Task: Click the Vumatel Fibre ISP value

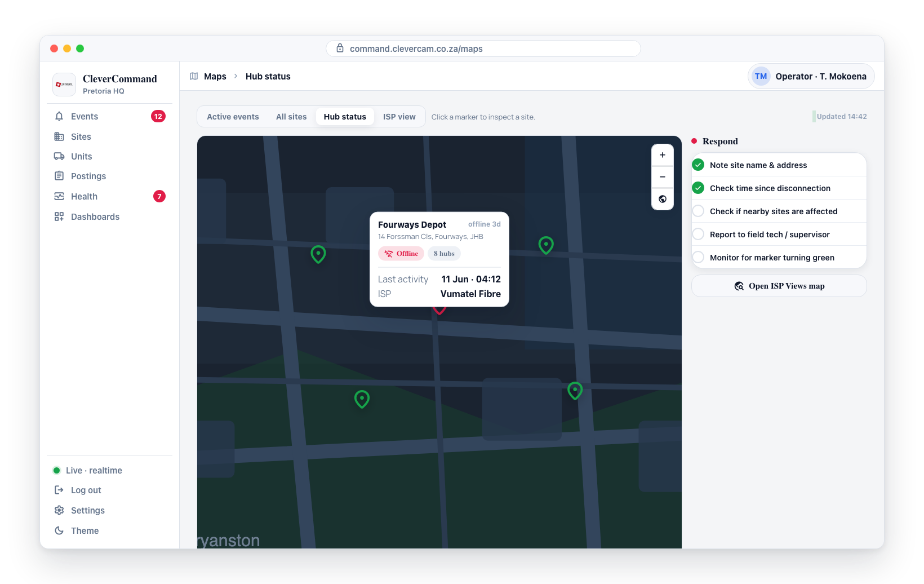Action: [x=470, y=294]
